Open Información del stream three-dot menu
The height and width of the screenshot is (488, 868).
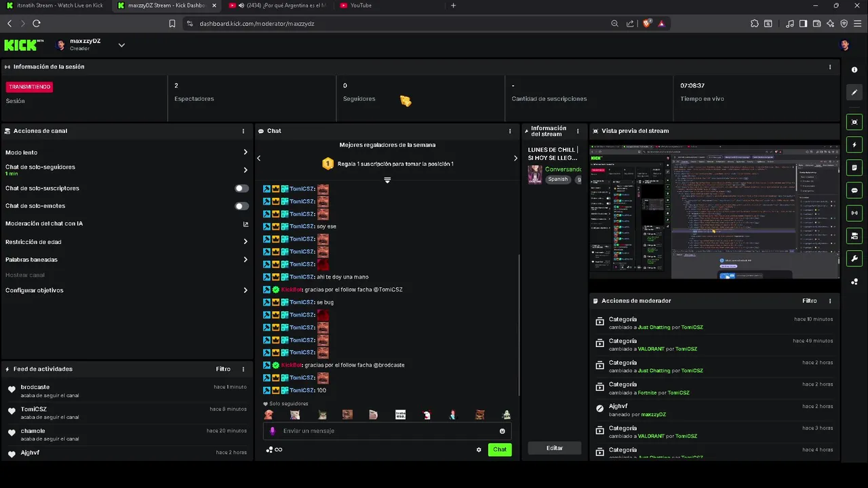[x=578, y=131]
